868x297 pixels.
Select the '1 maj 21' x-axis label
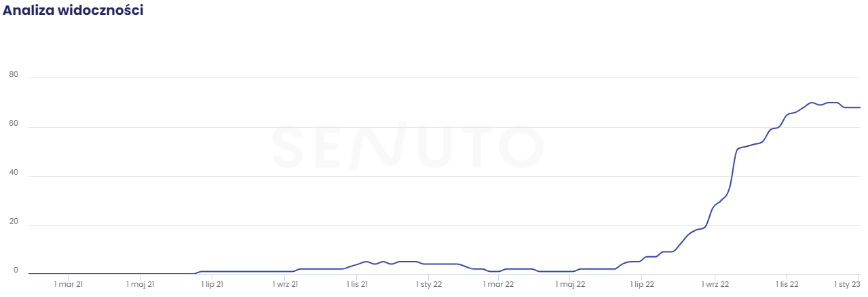pyautogui.click(x=140, y=285)
